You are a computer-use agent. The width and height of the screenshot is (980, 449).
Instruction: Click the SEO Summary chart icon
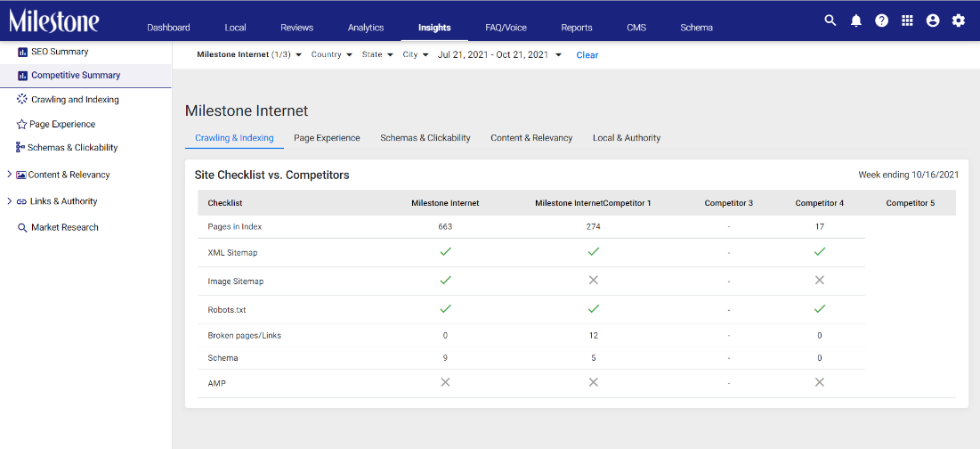pyautogui.click(x=22, y=52)
